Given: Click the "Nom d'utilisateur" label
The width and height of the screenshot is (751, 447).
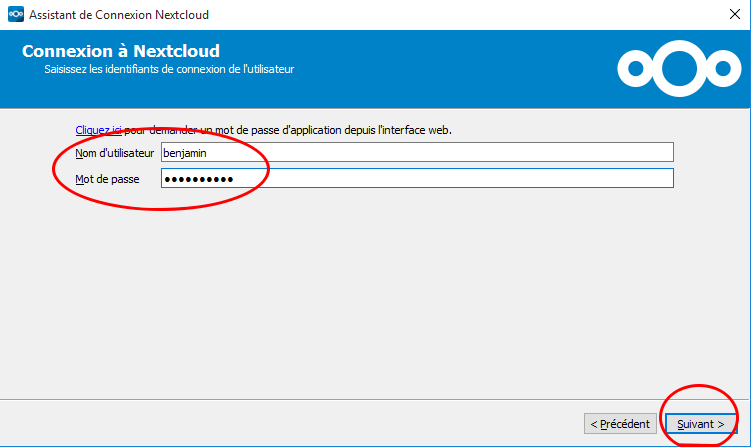Looking at the screenshot, I should (x=114, y=152).
